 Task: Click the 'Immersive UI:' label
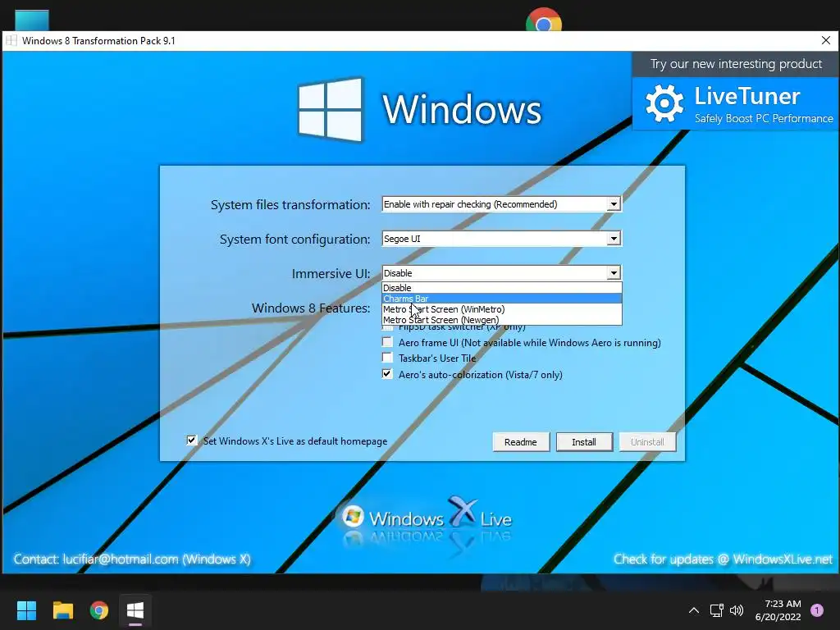(331, 274)
